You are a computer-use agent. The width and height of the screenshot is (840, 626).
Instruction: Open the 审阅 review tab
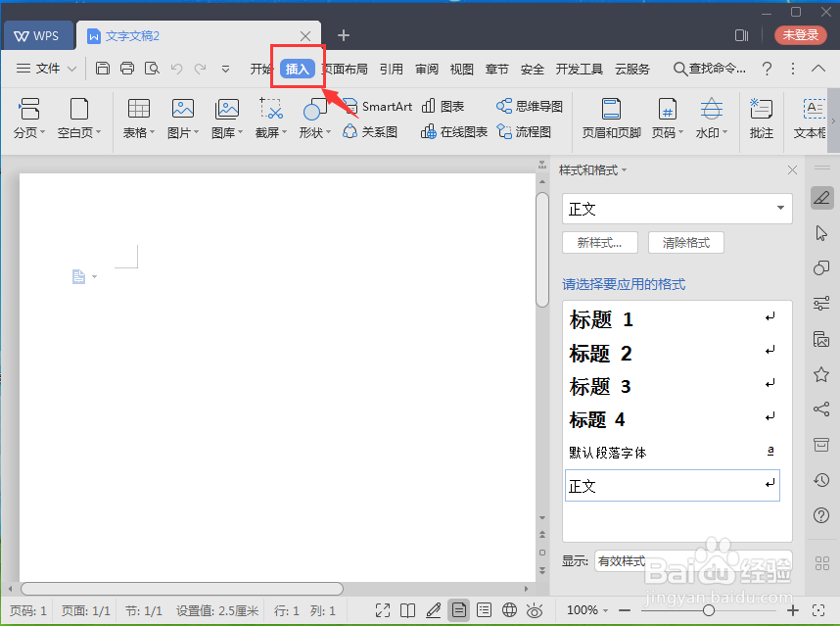point(427,69)
